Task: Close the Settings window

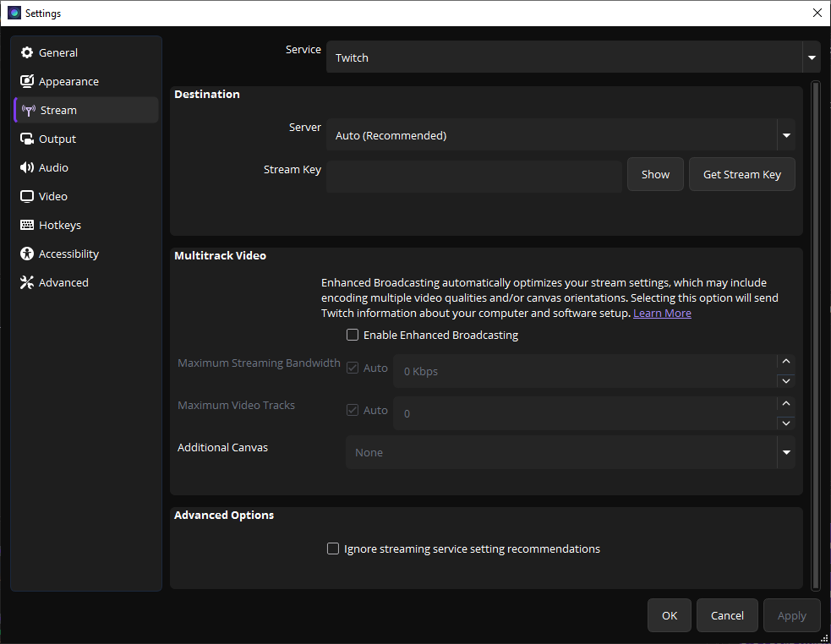Action: click(817, 13)
